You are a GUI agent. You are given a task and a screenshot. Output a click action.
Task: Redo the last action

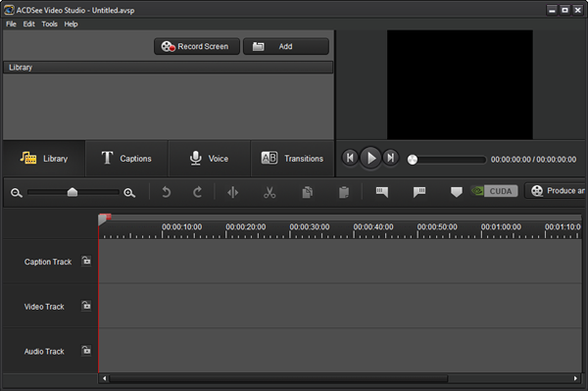pos(197,192)
